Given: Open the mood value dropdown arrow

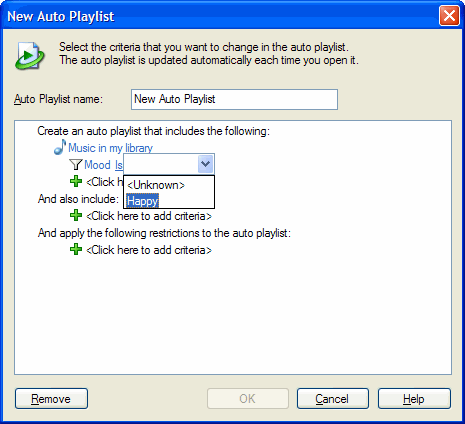Looking at the screenshot, I should [x=205, y=164].
